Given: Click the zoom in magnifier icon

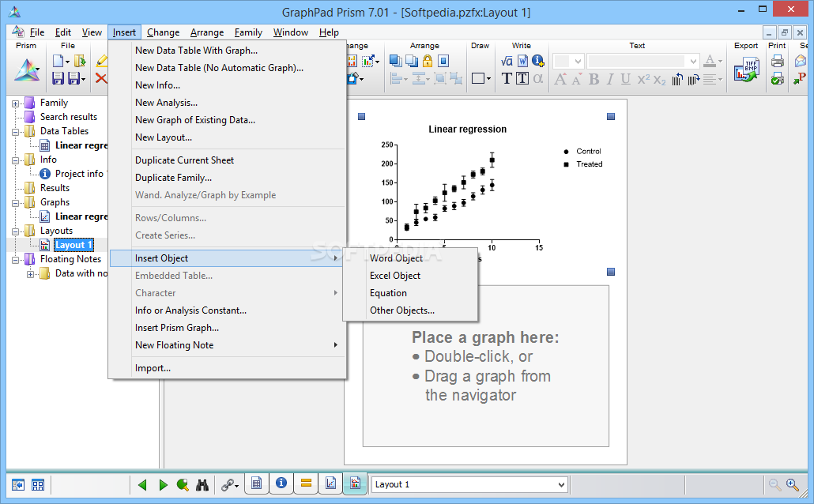Looking at the screenshot, I should [x=792, y=485].
